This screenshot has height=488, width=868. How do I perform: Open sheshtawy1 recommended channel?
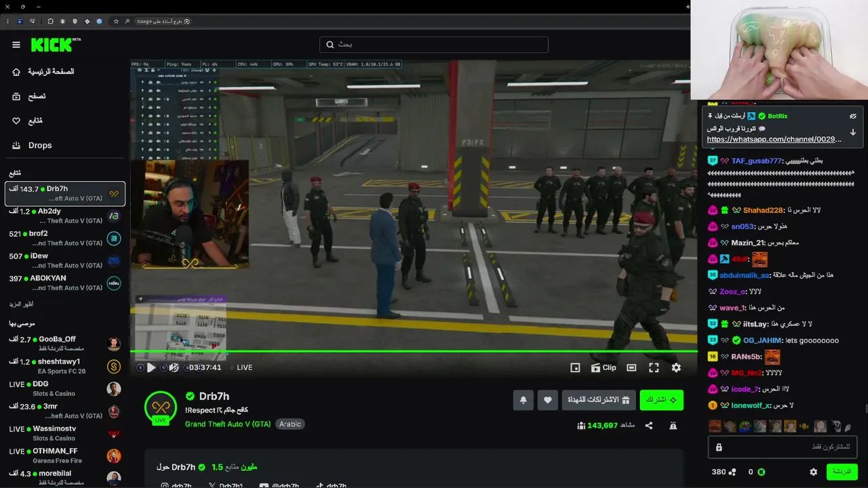pyautogui.click(x=65, y=366)
